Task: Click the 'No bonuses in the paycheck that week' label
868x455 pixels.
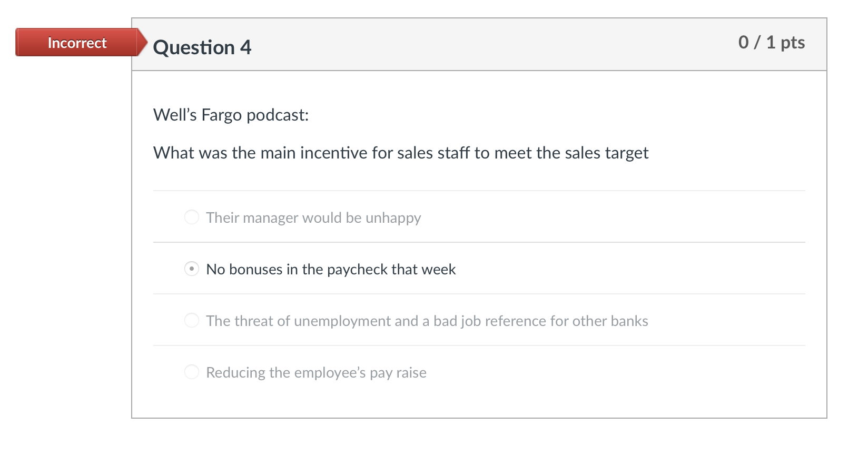Action: pos(331,270)
